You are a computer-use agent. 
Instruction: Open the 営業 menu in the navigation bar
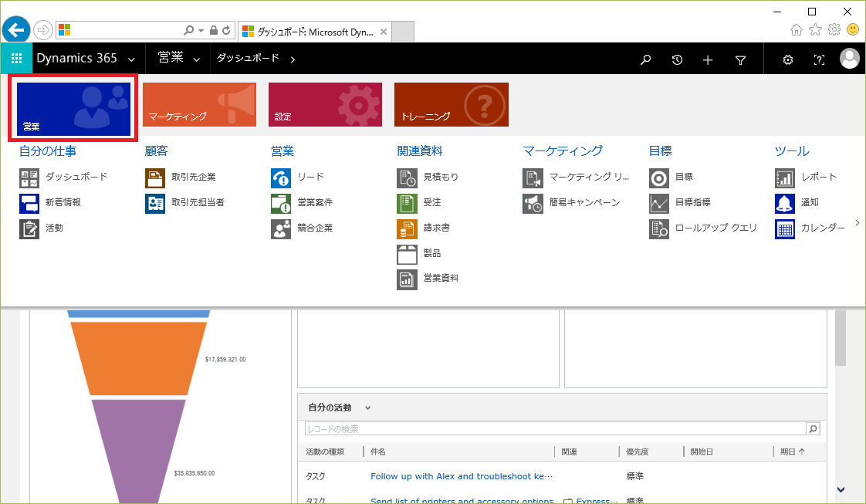click(171, 57)
